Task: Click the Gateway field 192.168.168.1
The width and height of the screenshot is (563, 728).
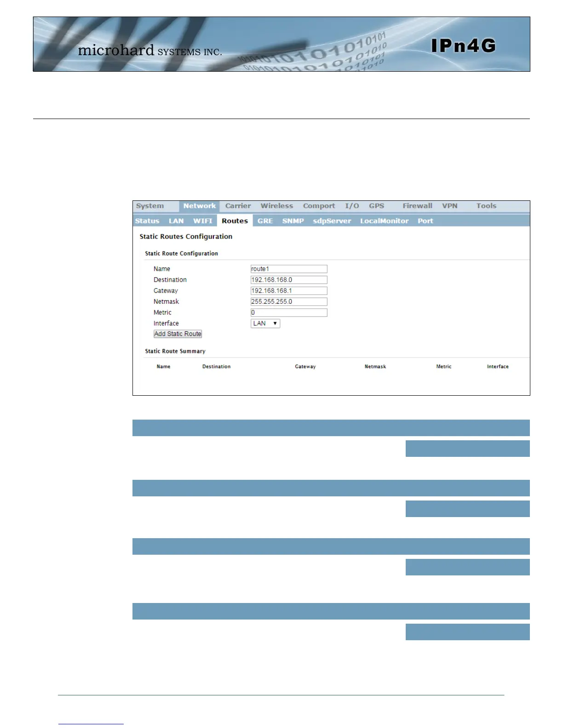Action: coord(289,291)
